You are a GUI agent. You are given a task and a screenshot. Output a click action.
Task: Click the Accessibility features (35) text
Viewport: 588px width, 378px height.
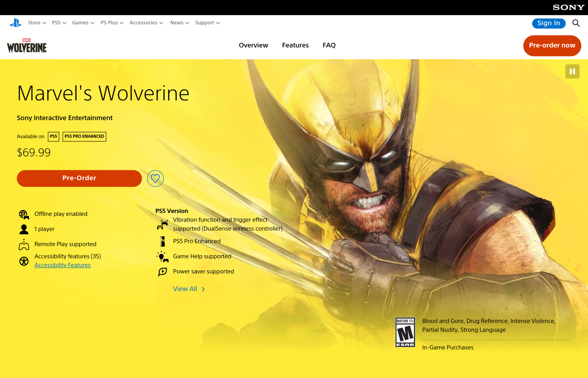(68, 257)
